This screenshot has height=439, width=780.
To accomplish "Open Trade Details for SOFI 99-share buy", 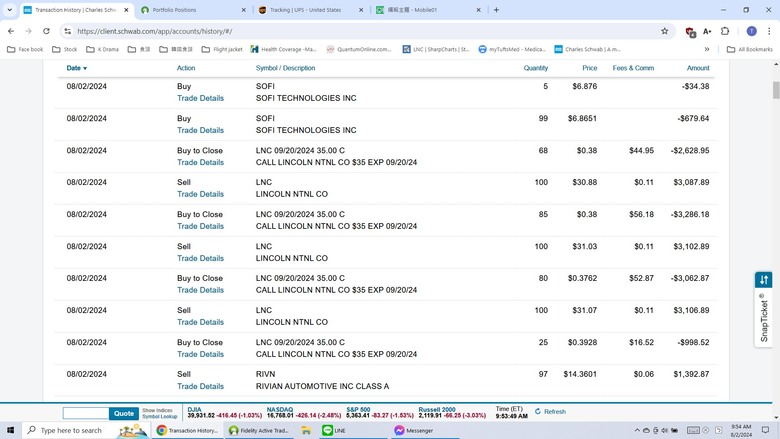I will click(x=200, y=130).
